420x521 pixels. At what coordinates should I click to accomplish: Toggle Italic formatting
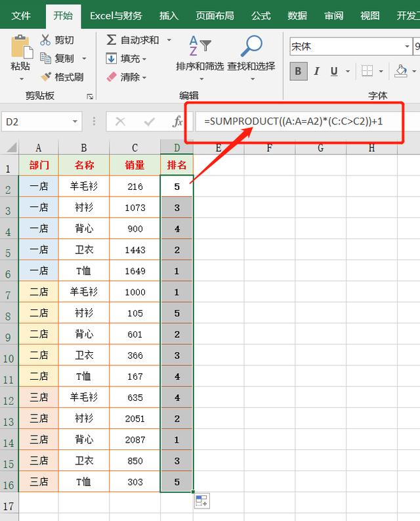(316, 71)
